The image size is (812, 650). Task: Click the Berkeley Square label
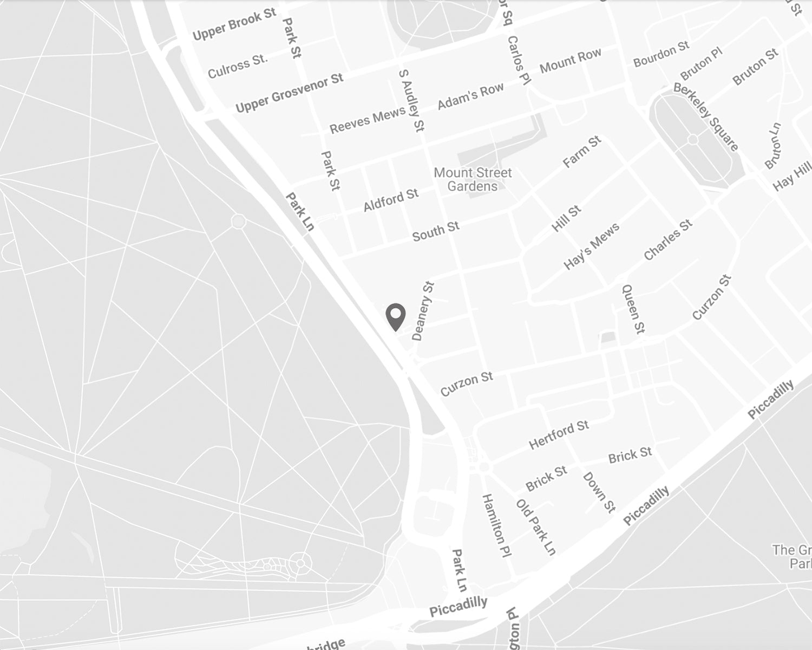click(x=706, y=118)
